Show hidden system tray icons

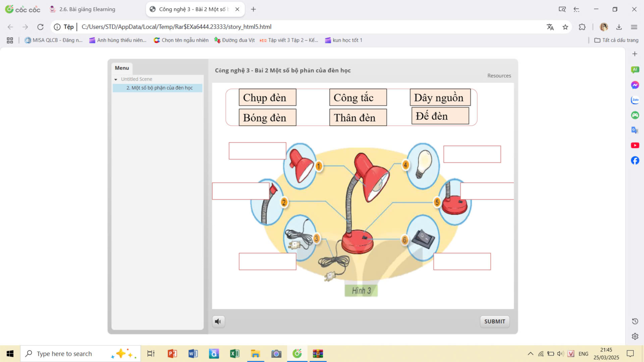tap(530, 354)
